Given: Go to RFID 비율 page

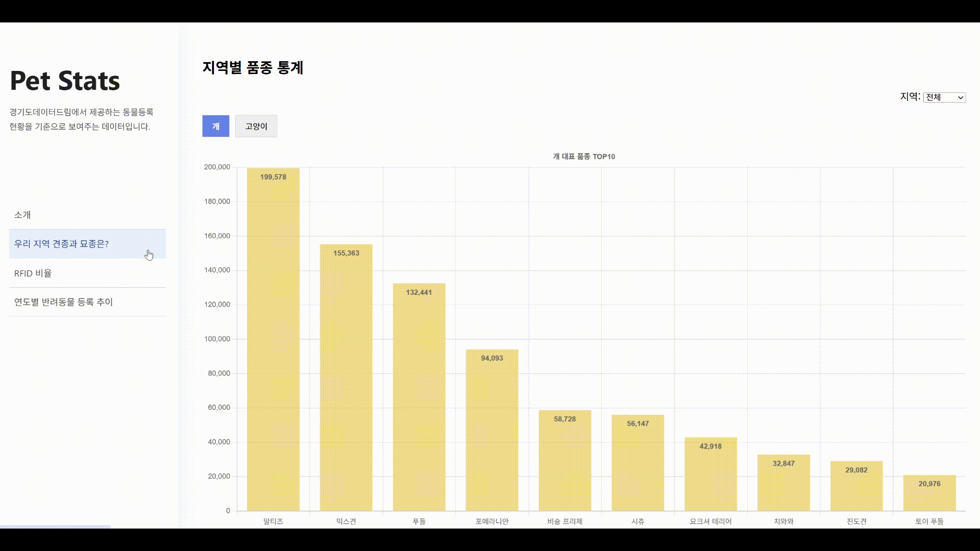Looking at the screenshot, I should (33, 273).
